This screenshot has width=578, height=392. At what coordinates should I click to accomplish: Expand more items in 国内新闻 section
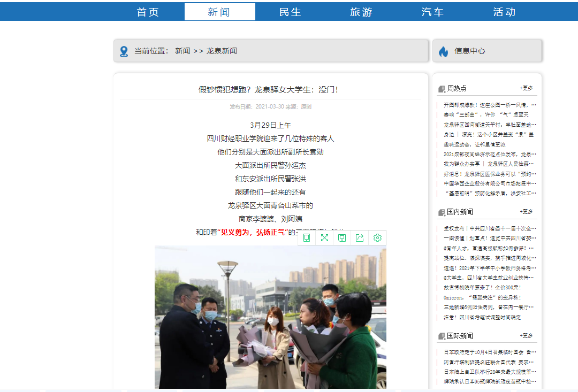tap(526, 212)
